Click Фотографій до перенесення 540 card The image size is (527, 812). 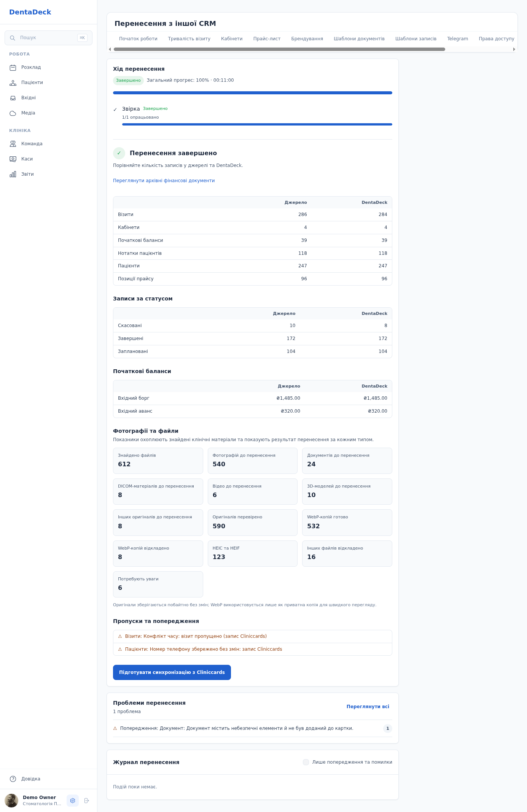[253, 461]
